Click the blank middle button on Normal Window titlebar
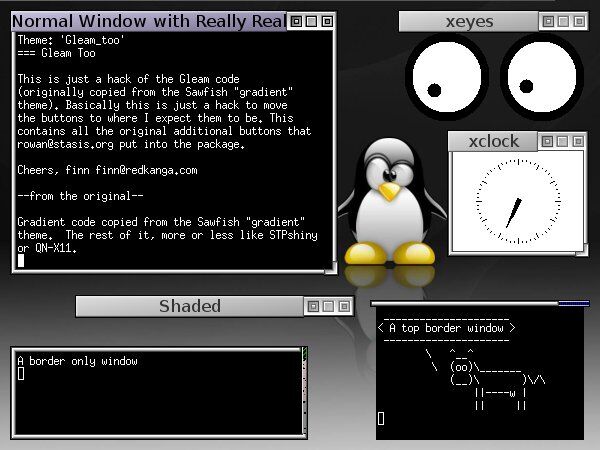The width and height of the screenshot is (600, 450). pos(311,21)
